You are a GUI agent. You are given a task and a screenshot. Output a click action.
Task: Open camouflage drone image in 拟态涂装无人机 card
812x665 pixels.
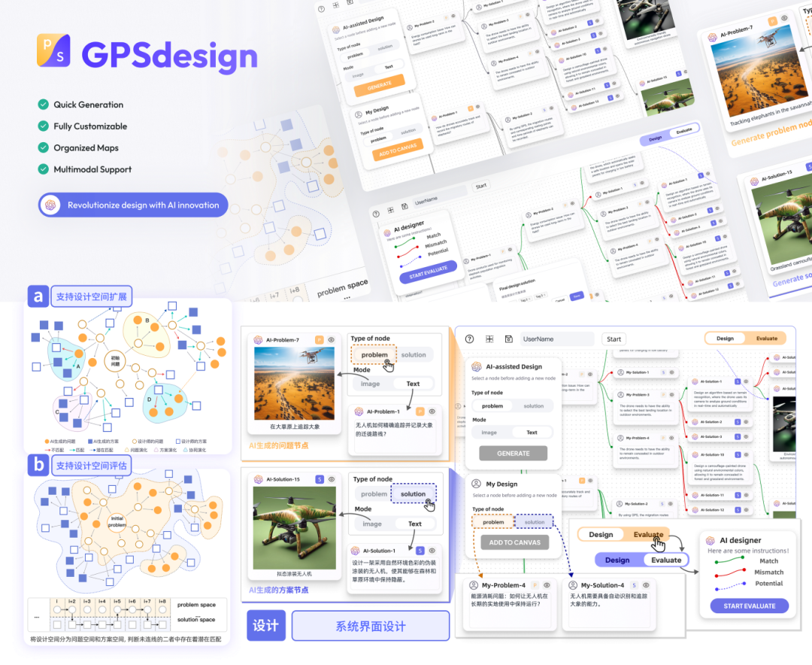(x=294, y=527)
